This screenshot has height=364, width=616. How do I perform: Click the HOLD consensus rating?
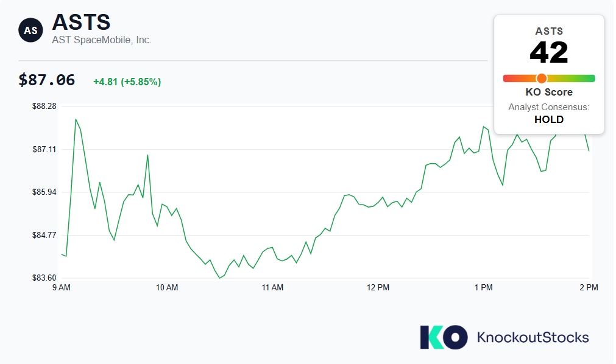tap(549, 119)
